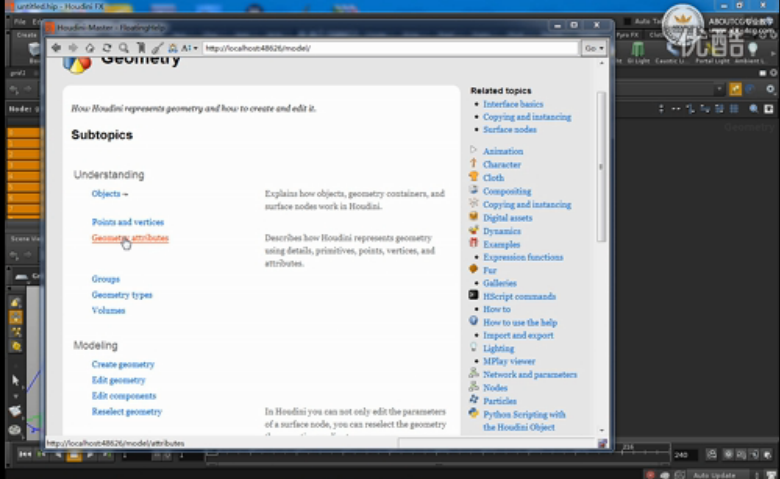This screenshot has height=479, width=780.
Task: Reload the help page with refresh icon
Action: click(x=106, y=48)
